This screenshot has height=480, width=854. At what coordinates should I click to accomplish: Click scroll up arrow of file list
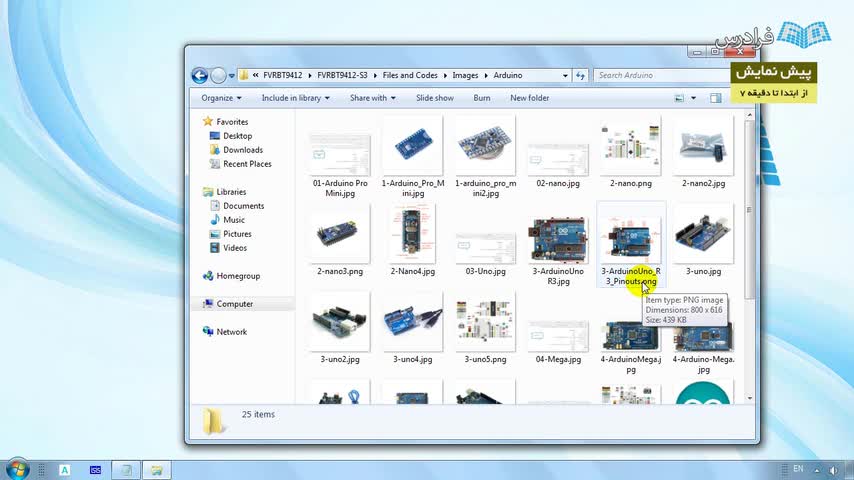(x=749, y=115)
